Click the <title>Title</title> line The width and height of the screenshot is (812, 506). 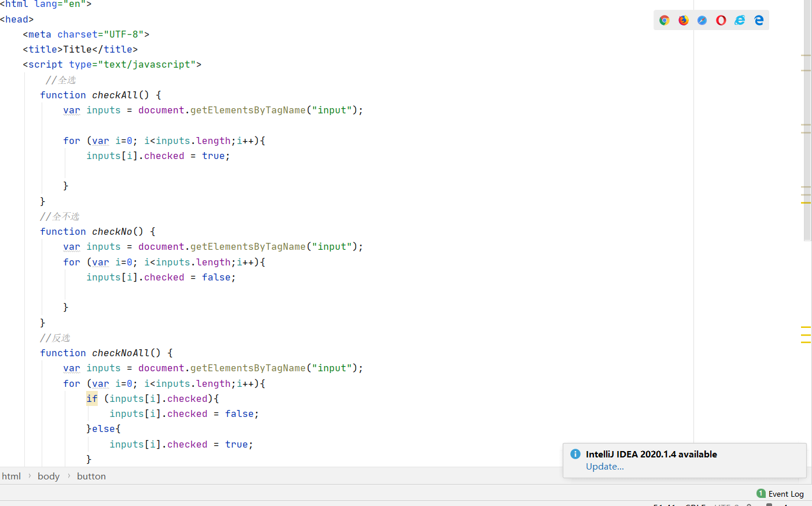pyautogui.click(x=80, y=49)
